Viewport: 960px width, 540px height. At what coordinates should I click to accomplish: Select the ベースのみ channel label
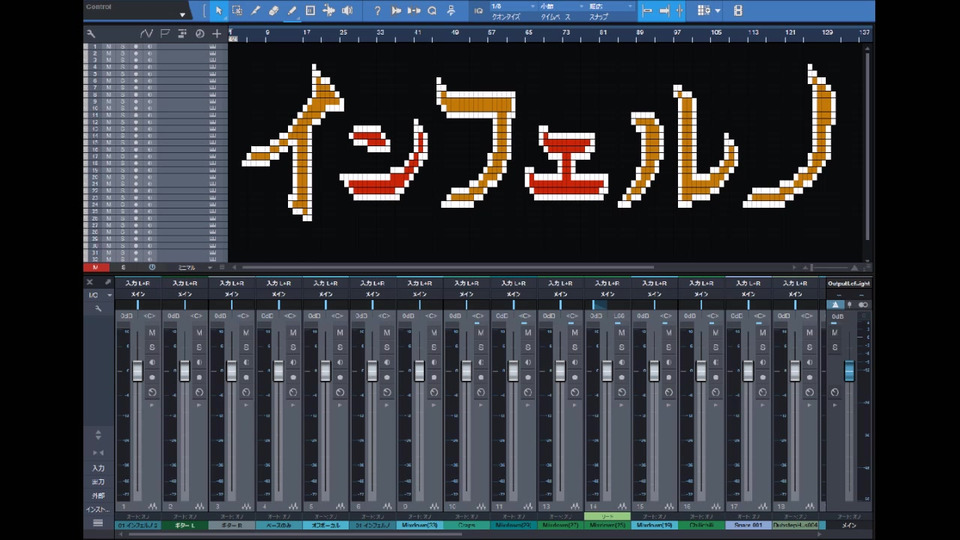coord(279,525)
